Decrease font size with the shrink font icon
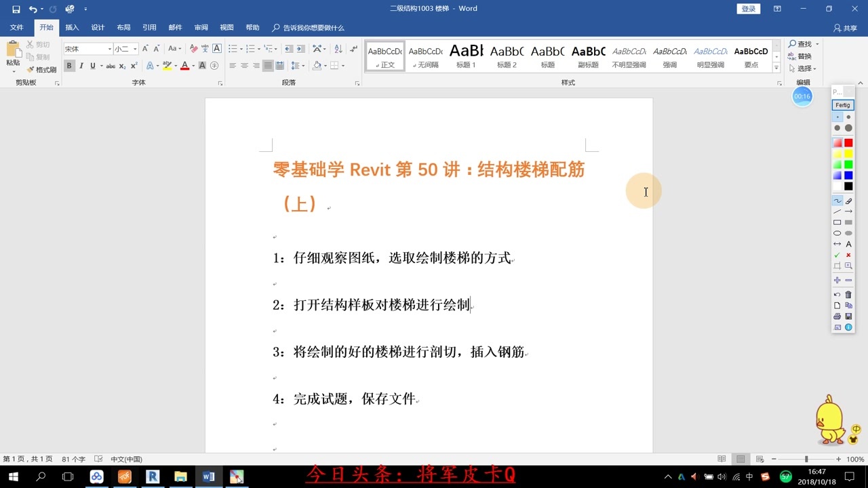 (157, 49)
